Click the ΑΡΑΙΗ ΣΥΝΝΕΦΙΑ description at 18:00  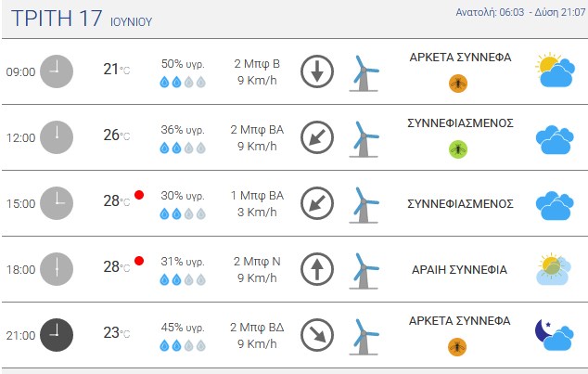[x=459, y=270]
